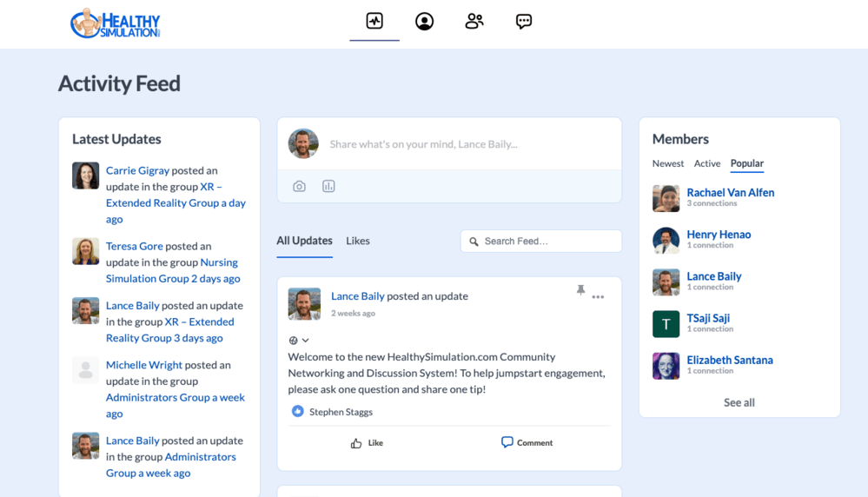Viewport: 868px width, 497px height.
Task: Click the thumbs-up Like icon
Action: [356, 443]
